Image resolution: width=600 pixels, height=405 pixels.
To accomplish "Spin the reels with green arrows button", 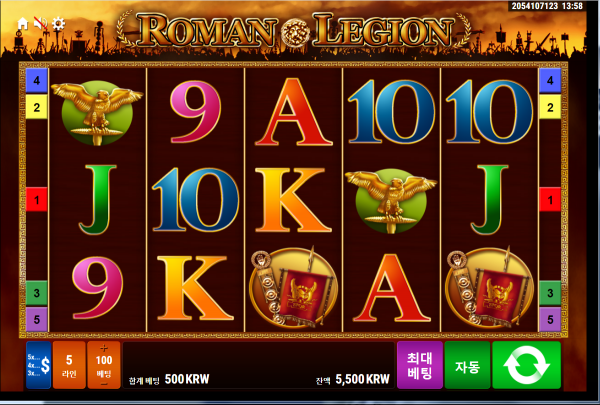I will (x=527, y=365).
